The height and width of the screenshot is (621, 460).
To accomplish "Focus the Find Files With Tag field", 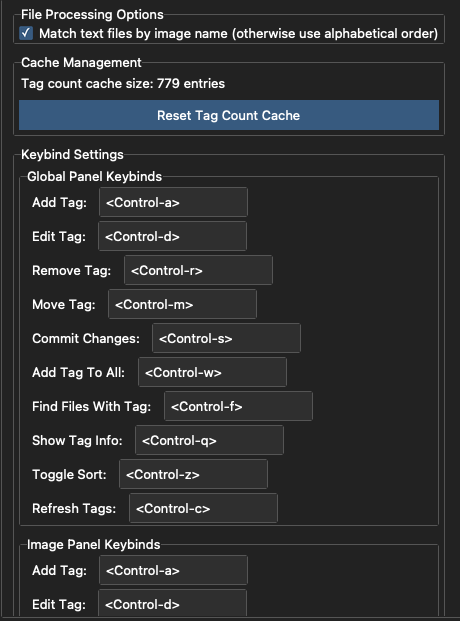I will point(239,406).
